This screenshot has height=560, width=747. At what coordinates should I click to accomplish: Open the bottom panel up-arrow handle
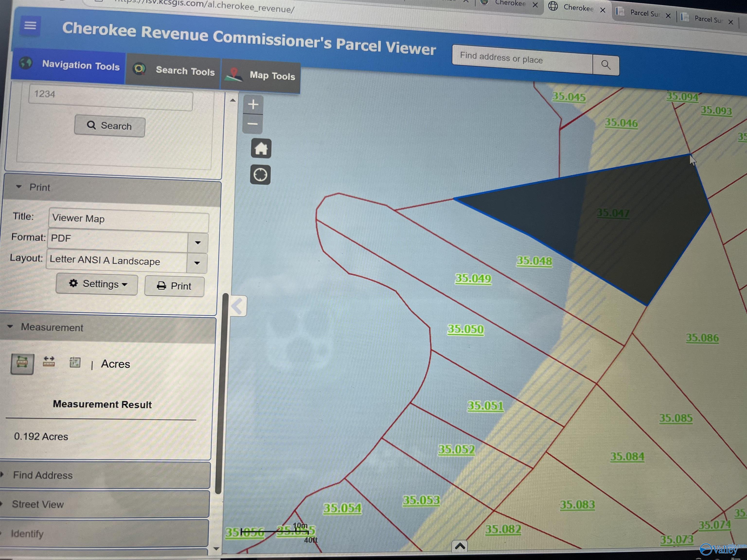(x=460, y=546)
